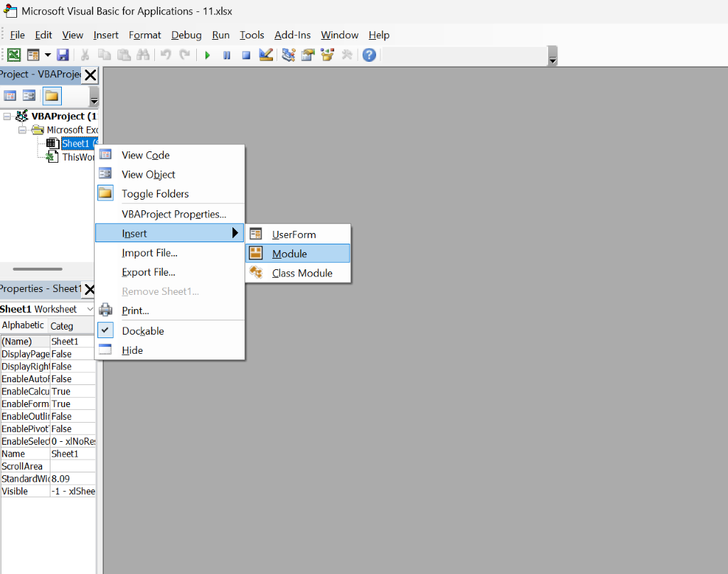Open the Edit menu

coord(43,36)
